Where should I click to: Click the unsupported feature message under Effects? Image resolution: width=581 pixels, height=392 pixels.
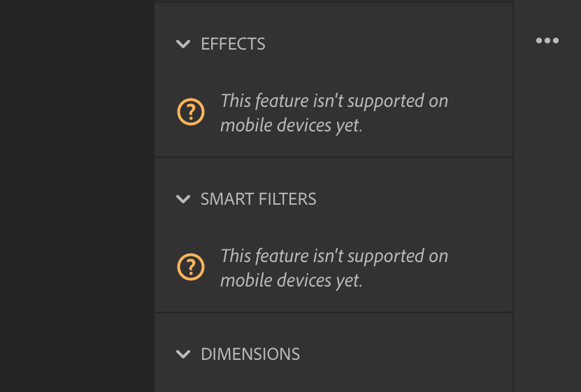[x=334, y=113]
